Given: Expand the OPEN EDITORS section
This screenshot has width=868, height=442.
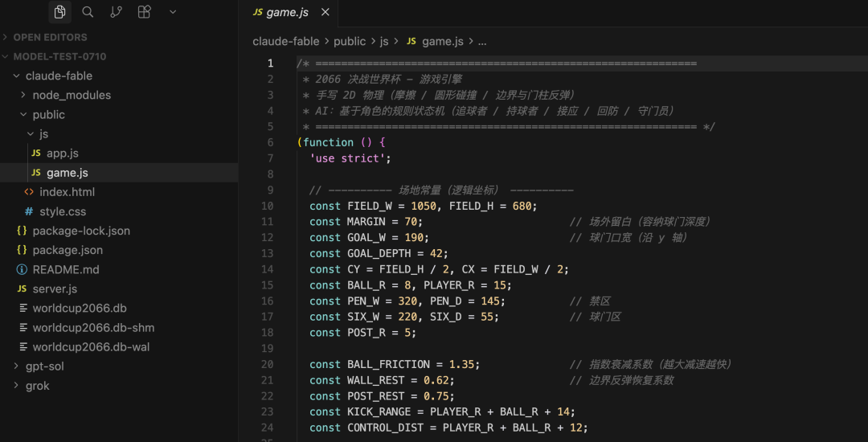Looking at the screenshot, I should pyautogui.click(x=119, y=37).
